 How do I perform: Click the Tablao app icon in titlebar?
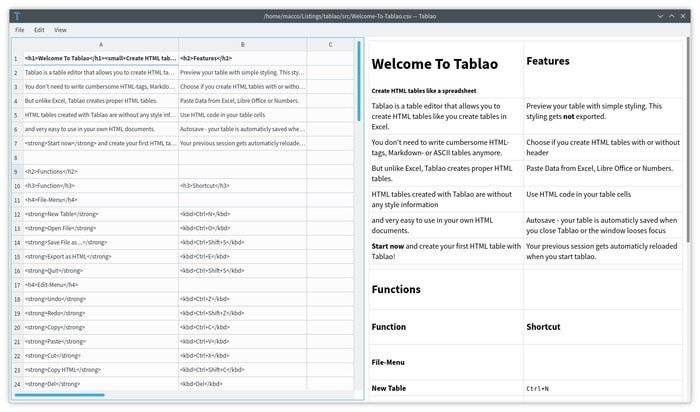(17, 16)
